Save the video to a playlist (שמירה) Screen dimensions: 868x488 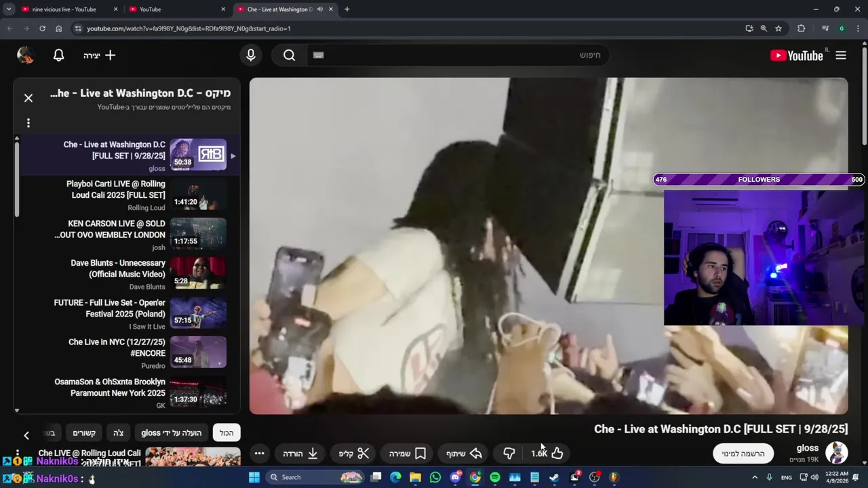point(408,453)
